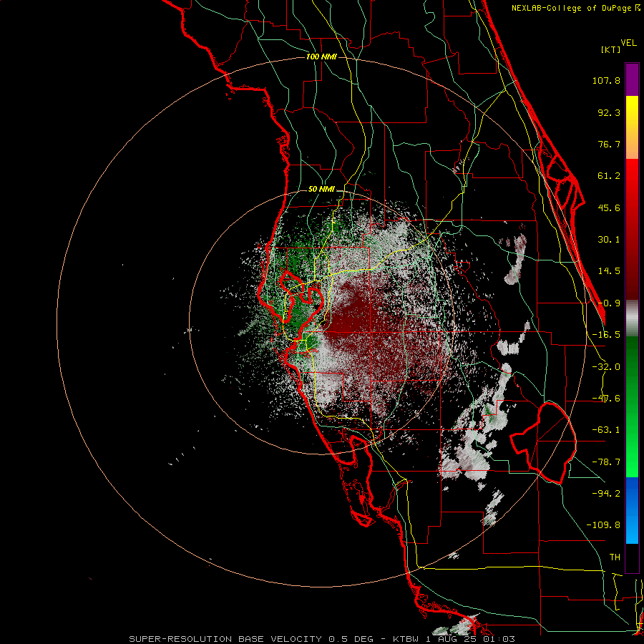Click the -94.2 scale value
The width and height of the screenshot is (644, 644).
pos(606,493)
